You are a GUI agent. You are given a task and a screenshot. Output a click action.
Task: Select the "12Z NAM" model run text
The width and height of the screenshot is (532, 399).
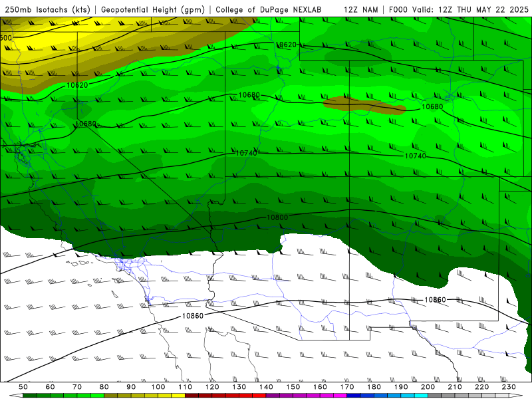click(x=361, y=9)
